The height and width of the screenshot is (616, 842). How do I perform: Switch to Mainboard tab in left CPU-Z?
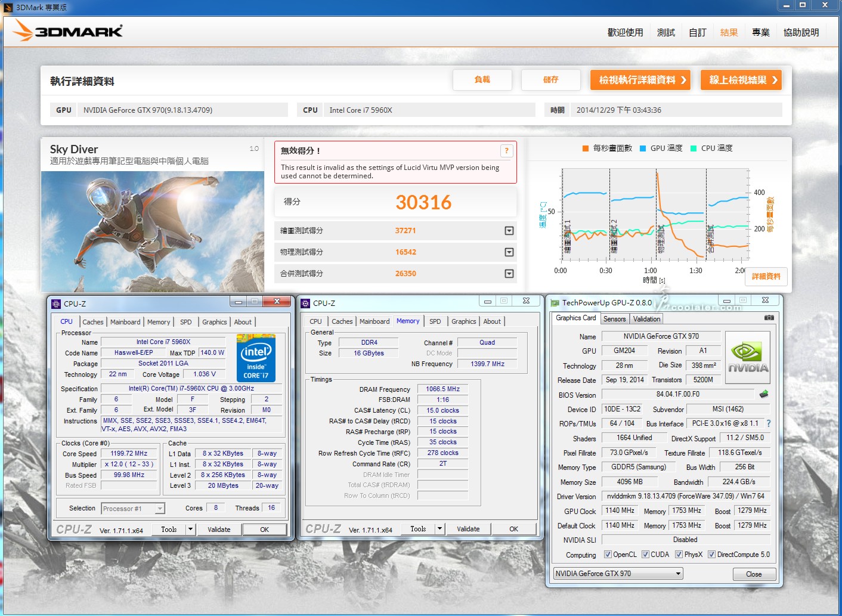point(125,322)
